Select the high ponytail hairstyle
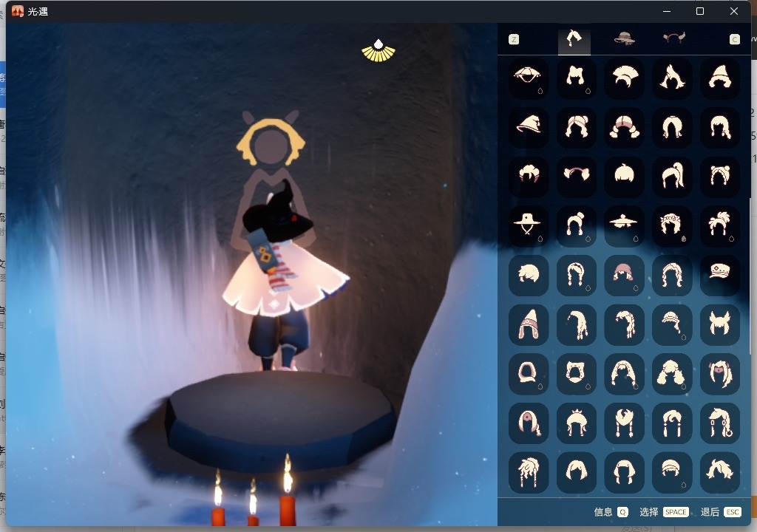This screenshot has height=532, width=757. (672, 176)
